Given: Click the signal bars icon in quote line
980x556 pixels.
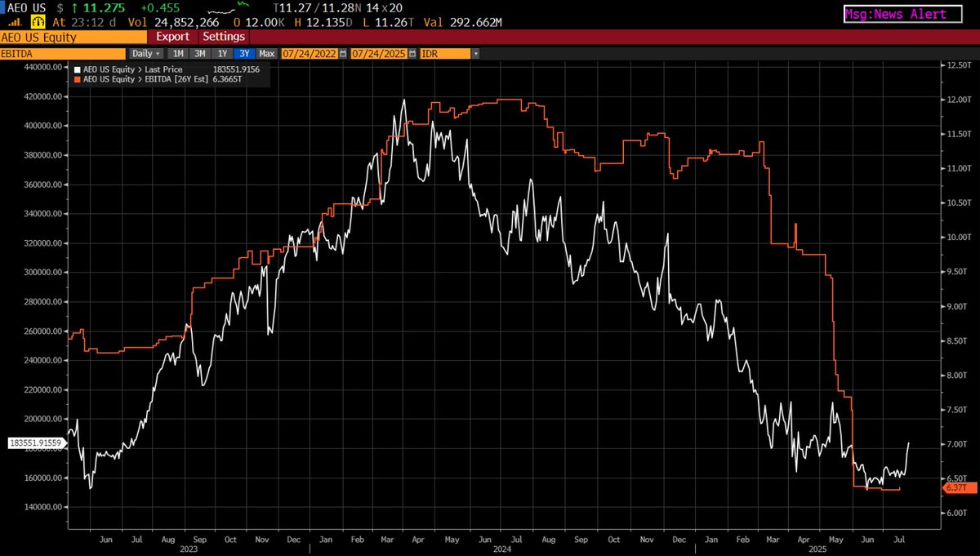Looking at the screenshot, I should click(x=15, y=23).
